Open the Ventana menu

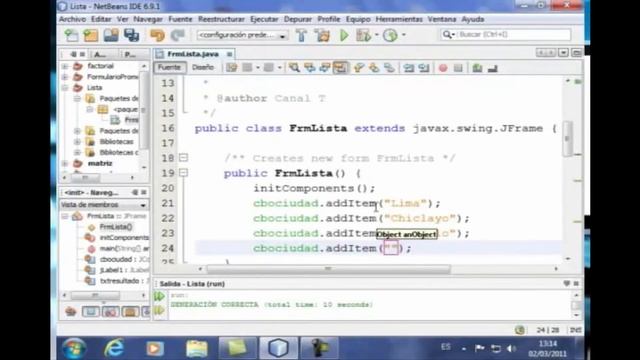coord(442,19)
